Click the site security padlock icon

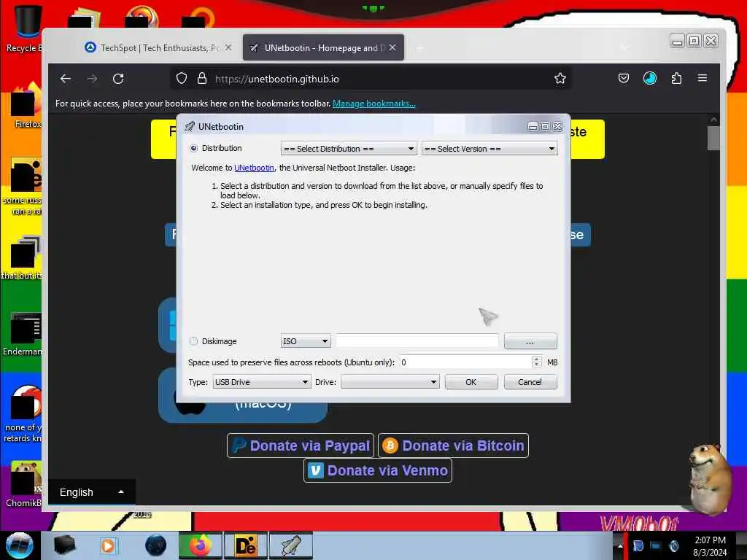[202, 79]
